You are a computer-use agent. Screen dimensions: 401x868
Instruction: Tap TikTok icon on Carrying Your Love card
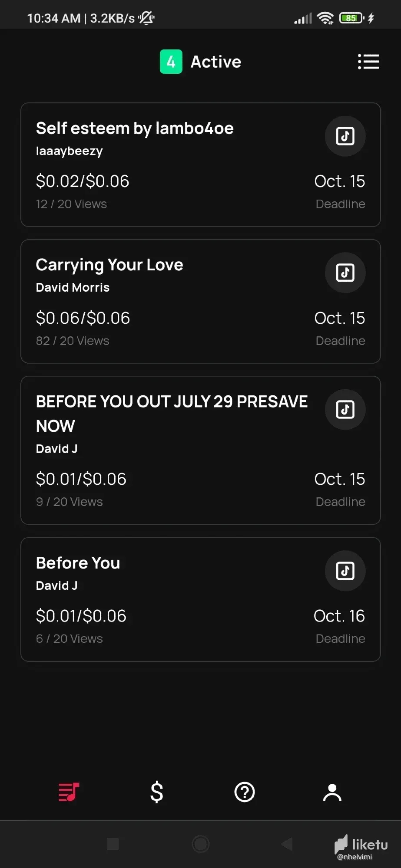coord(345,273)
